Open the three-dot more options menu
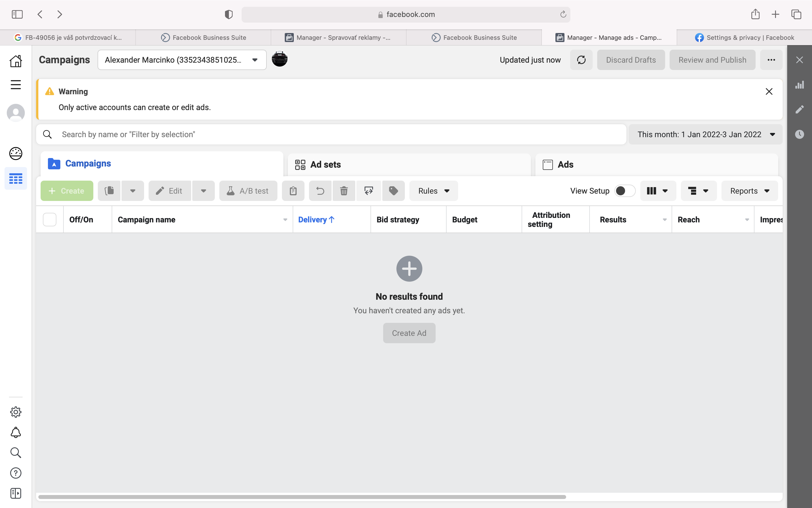This screenshot has width=812, height=508. coord(771,60)
